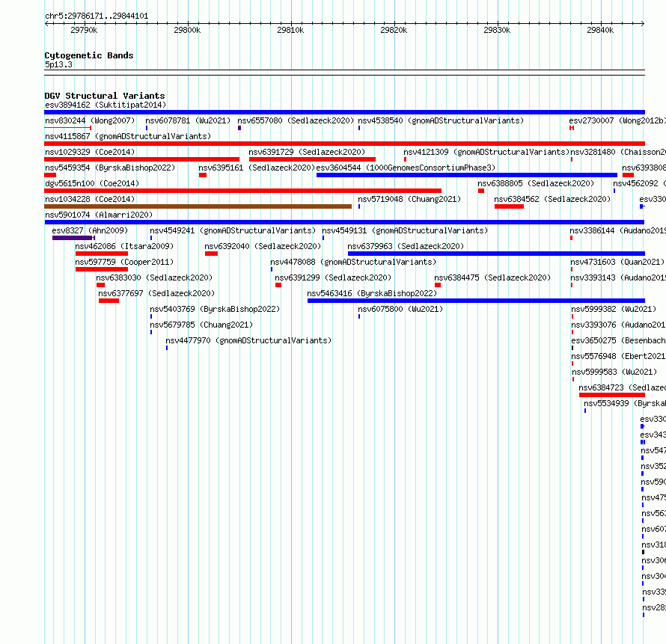Click the brown nsv1034228 feature bar
Image resolution: width=666 pixels, height=644 pixels.
point(198,206)
